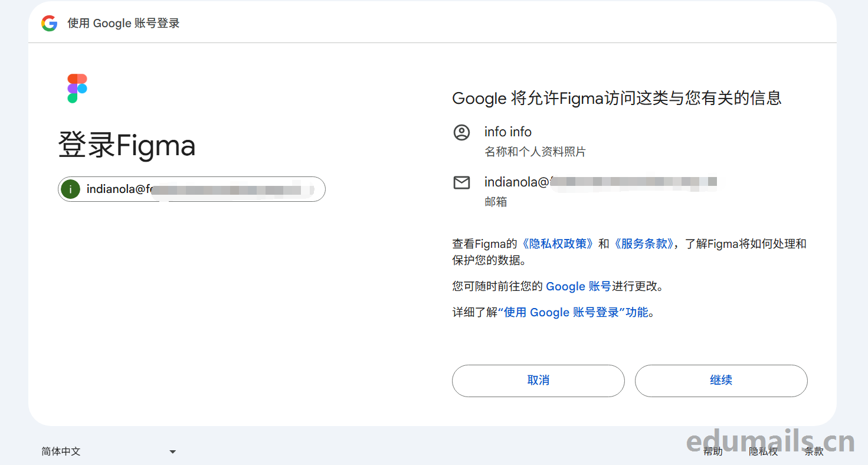Click the 登录Figma heading text
Screen dimensions: 868x465
127,146
